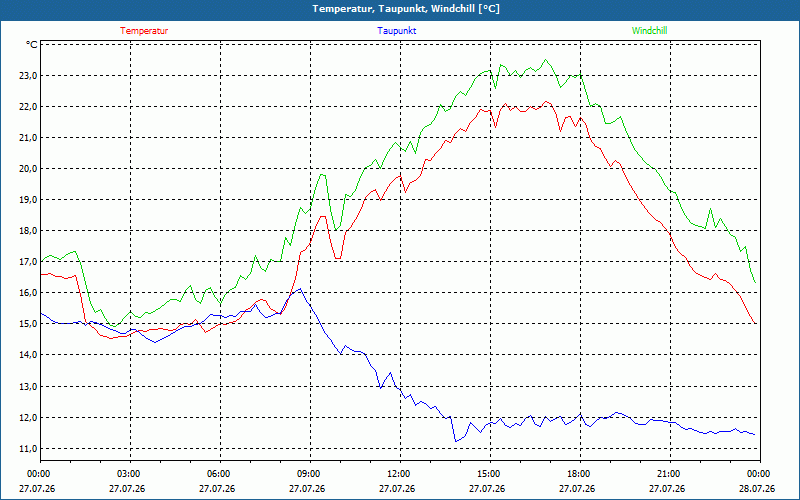Click the 21,0 y-axis value
This screenshot has width=800, height=500.
pos(28,138)
